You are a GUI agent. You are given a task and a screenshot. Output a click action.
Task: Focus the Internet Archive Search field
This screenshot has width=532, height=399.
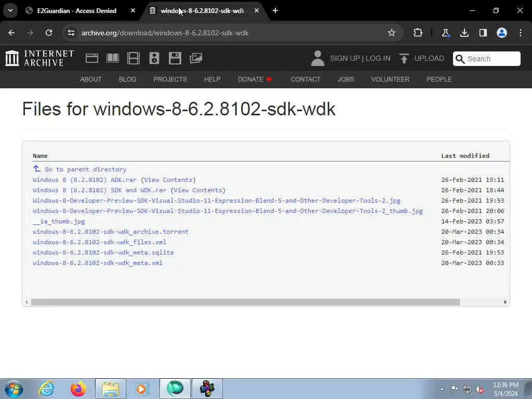[486, 59]
